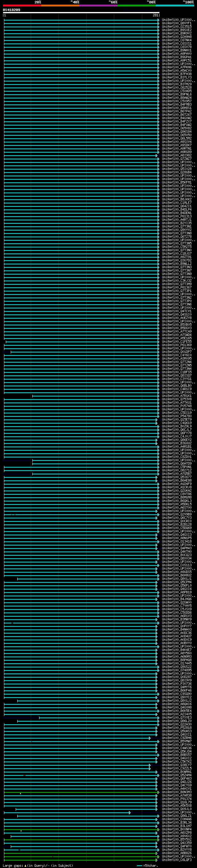Click UniRef100_Q86EY2 entry
This screenshot has width=197, height=868.
coord(177,440)
